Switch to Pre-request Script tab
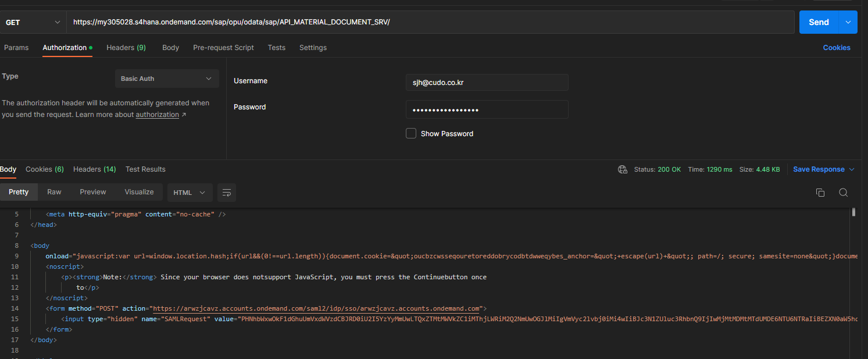This screenshot has width=868, height=359. 223,48
